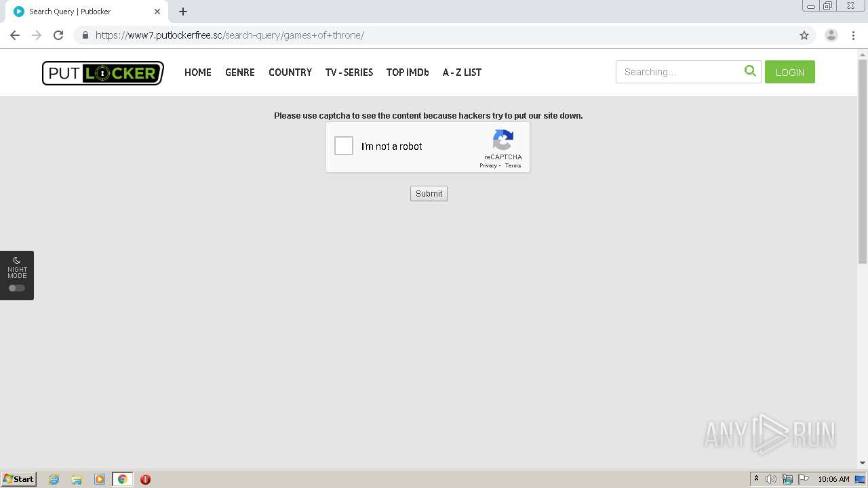Click the Chrome taskbar icon
868x488 pixels.
[122, 479]
